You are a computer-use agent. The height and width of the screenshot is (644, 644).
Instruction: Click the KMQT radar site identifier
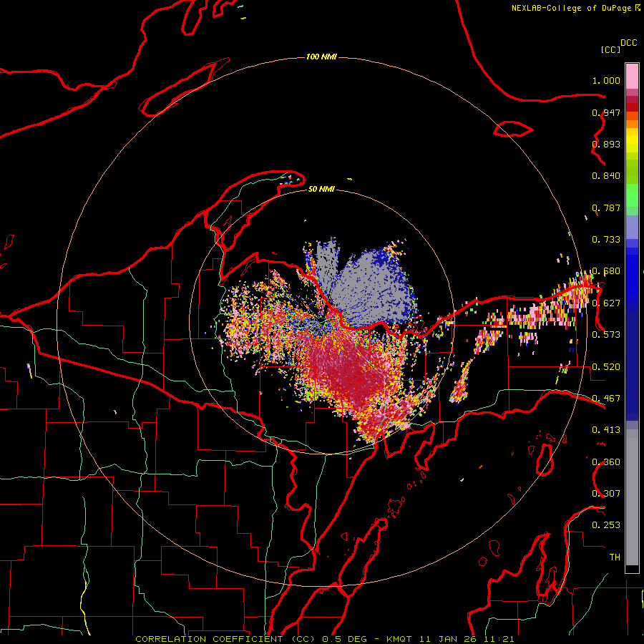click(x=401, y=639)
